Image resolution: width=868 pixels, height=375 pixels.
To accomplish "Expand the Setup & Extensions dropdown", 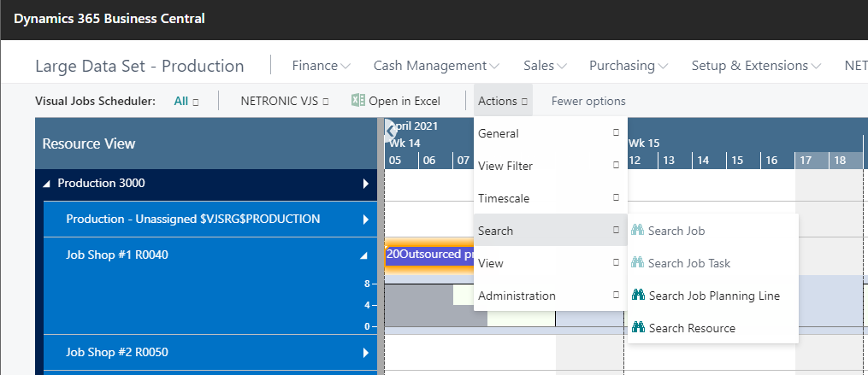I will (756, 65).
